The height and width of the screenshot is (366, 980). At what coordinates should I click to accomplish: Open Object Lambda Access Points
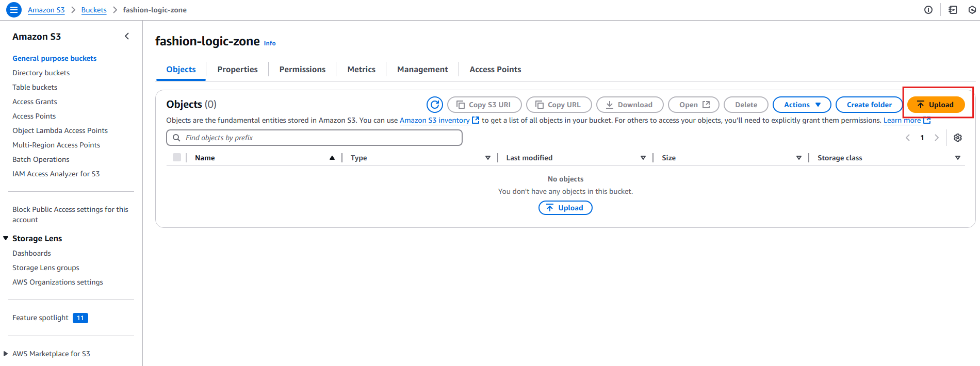60,130
